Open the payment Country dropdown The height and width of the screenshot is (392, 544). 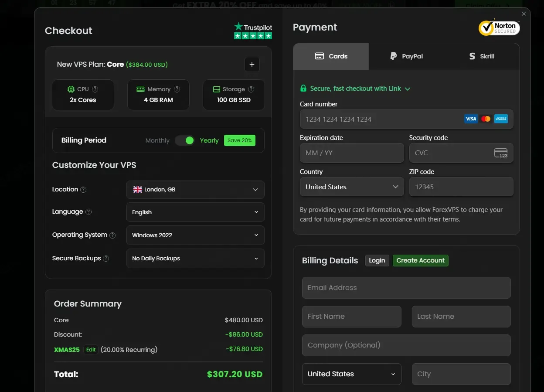pyautogui.click(x=352, y=187)
